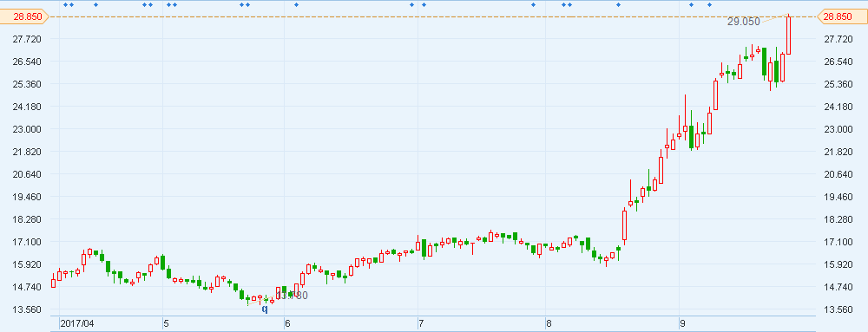The width and height of the screenshot is (868, 332).
Task: Click 24.180 on the right price axis
Action: [x=839, y=107]
